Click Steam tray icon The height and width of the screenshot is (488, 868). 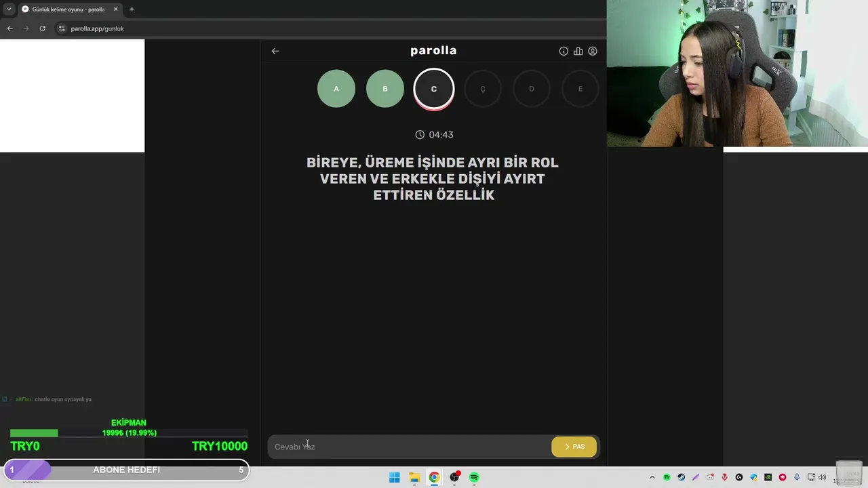(x=682, y=477)
